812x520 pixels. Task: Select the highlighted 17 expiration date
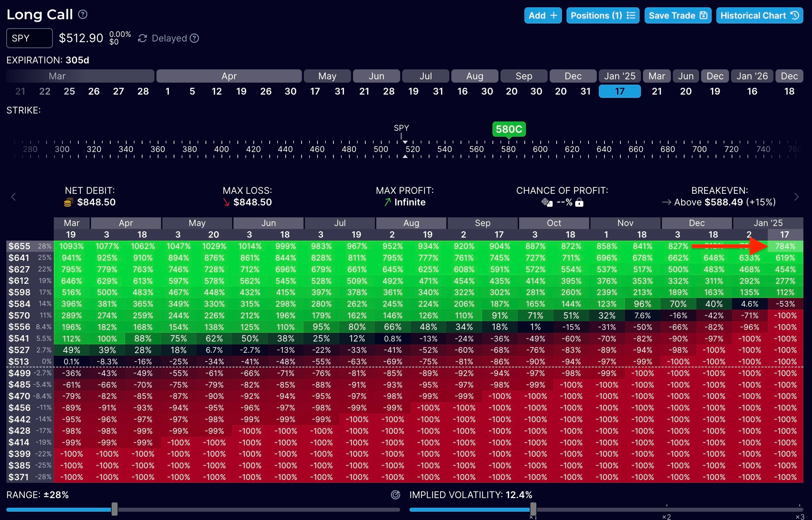pyautogui.click(x=620, y=91)
